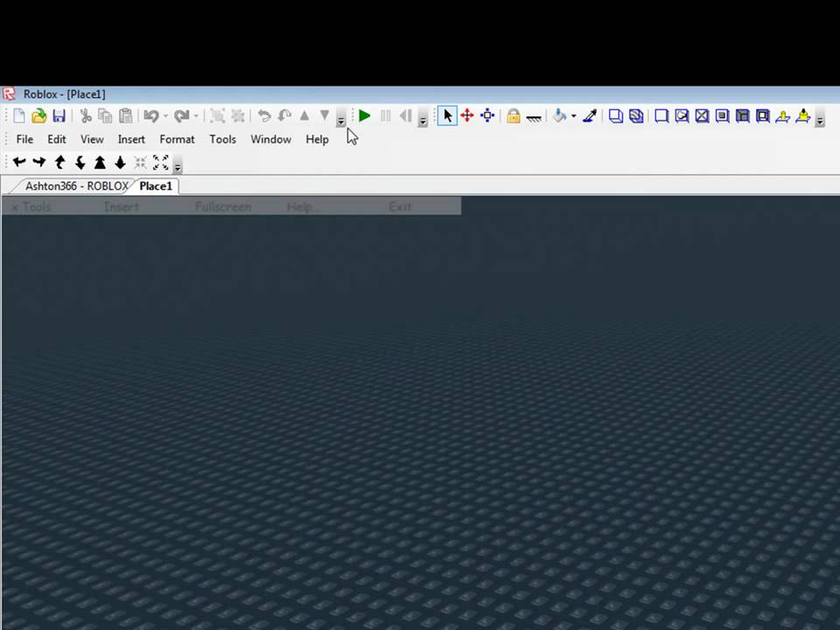Select the blue Resize tool
Screen dimensions: 840x630
[x=487, y=115]
